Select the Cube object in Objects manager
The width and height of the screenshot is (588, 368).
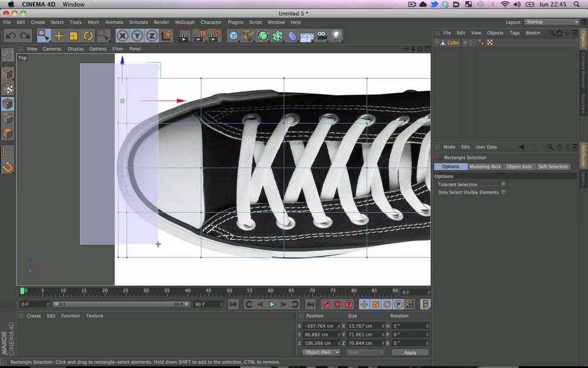(452, 43)
